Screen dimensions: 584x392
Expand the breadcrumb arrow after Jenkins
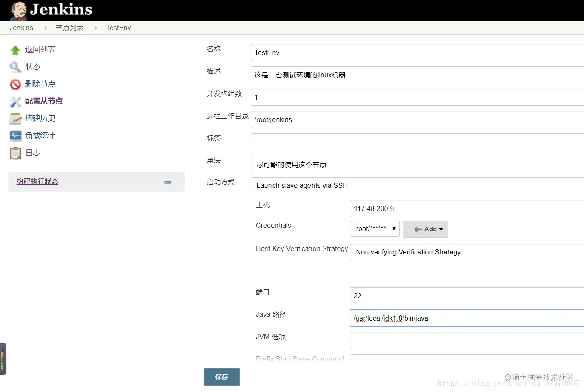(x=46, y=28)
